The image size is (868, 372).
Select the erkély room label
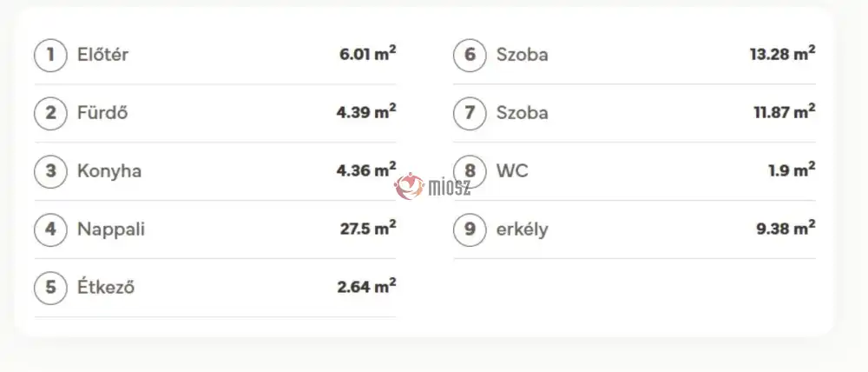pyautogui.click(x=522, y=229)
